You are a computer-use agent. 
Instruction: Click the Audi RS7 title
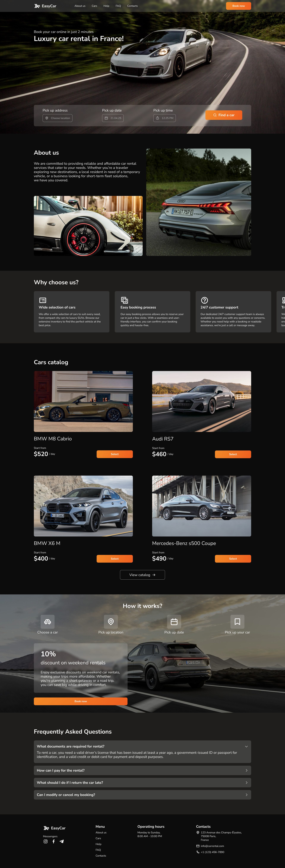(163, 439)
